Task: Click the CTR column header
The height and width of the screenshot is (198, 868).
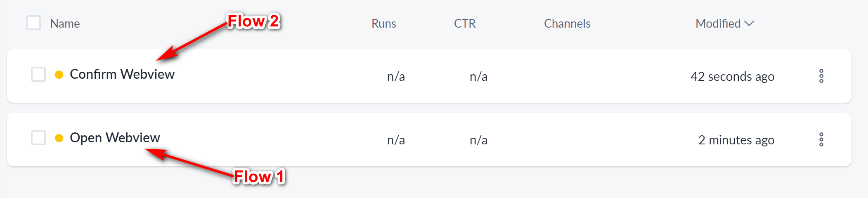Action: click(465, 24)
